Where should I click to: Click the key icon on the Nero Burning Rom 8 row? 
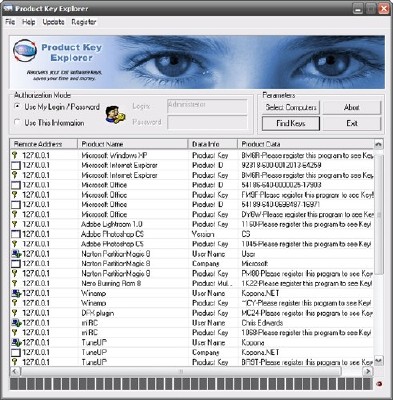[15, 283]
